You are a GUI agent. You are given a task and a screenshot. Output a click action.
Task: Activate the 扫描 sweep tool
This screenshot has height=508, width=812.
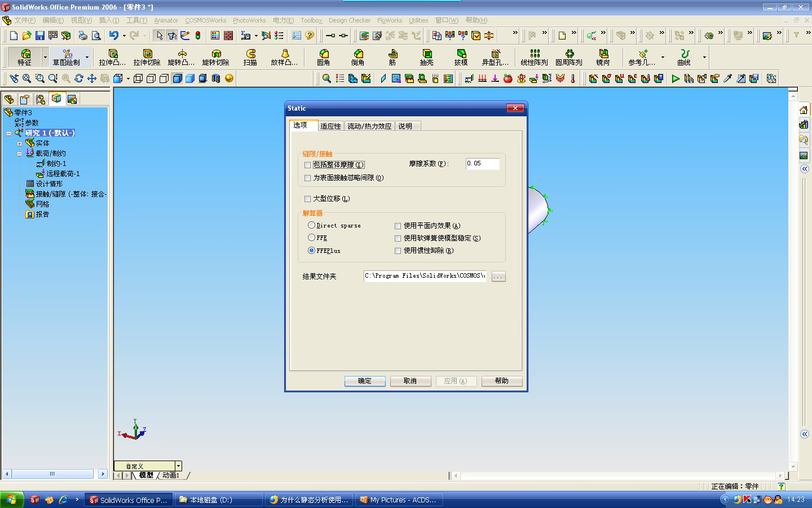tap(250, 57)
